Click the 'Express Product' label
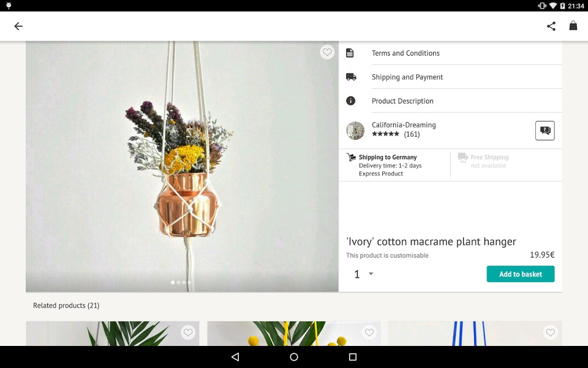The height and width of the screenshot is (368, 588). pyautogui.click(x=380, y=174)
